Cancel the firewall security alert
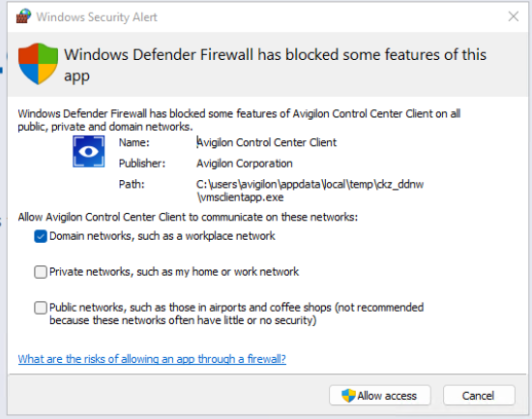 (x=479, y=396)
